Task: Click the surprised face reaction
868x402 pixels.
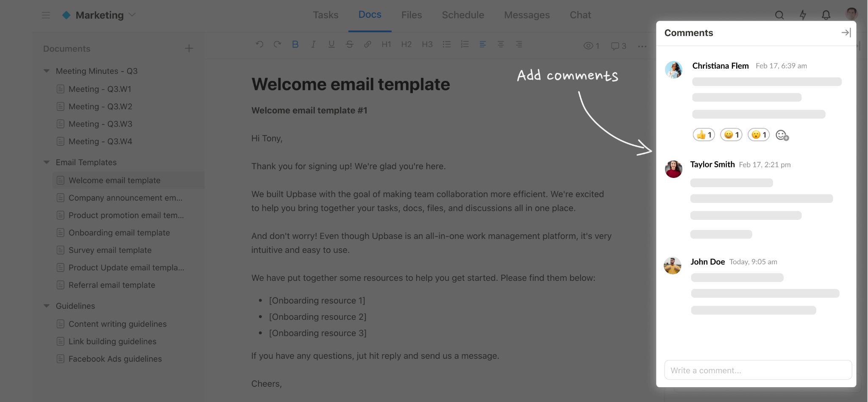Action: click(759, 135)
